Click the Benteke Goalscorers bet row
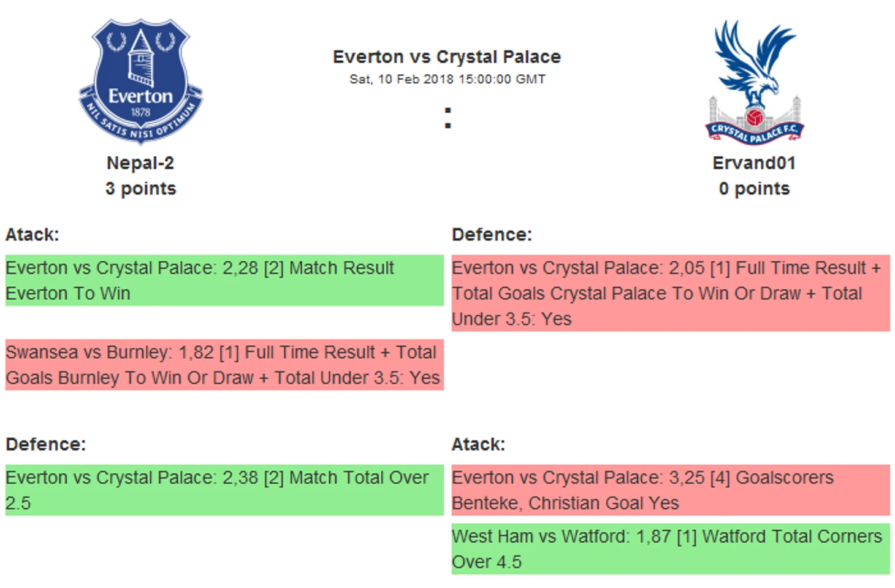 [670, 490]
